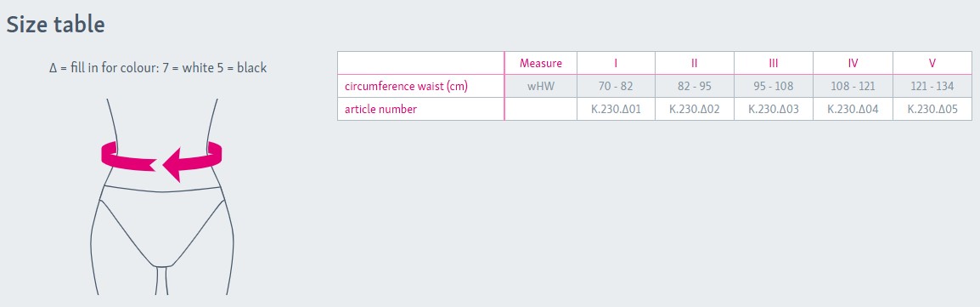Select size I column header
Screen dimensions: 980x307
point(617,63)
